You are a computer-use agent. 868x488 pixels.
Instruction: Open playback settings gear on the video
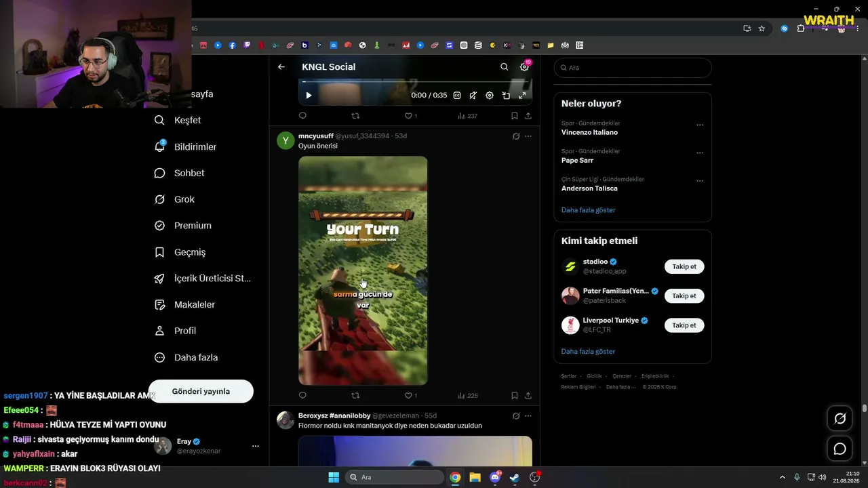[490, 96]
